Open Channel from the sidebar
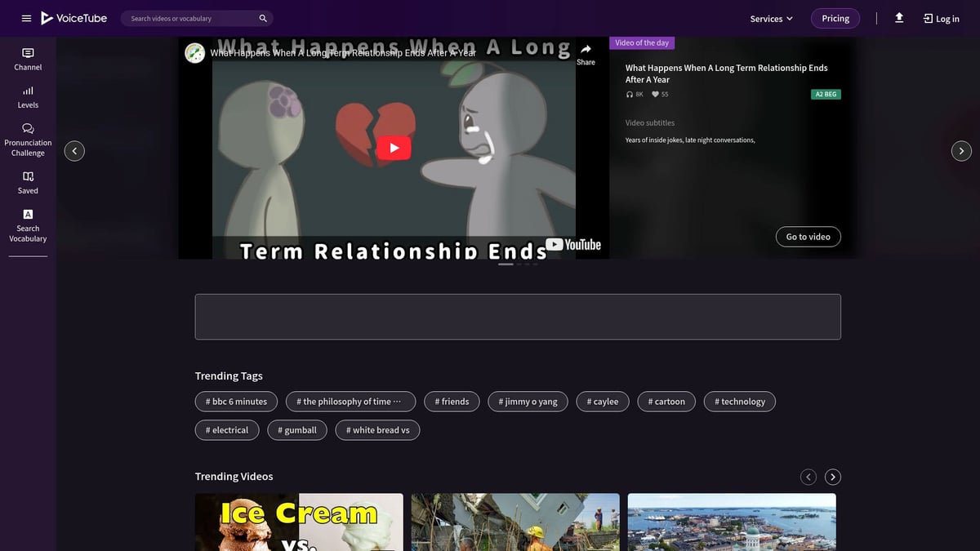The height and width of the screenshot is (551, 980). 28,59
